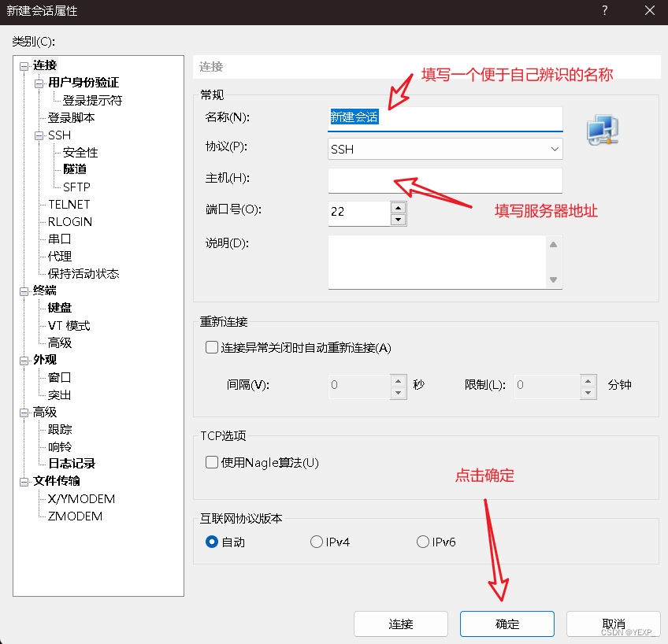
Task: Select 键盘 under 终端
Action: (x=58, y=307)
